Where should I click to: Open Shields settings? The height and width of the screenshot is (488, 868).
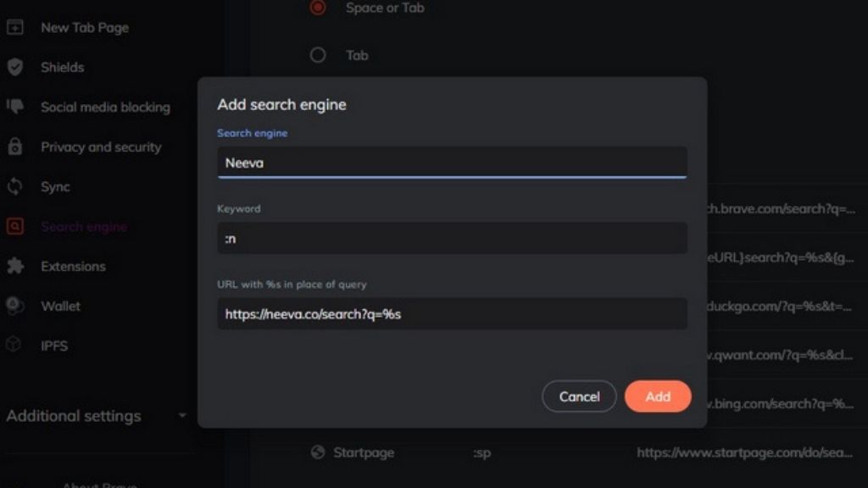point(63,67)
